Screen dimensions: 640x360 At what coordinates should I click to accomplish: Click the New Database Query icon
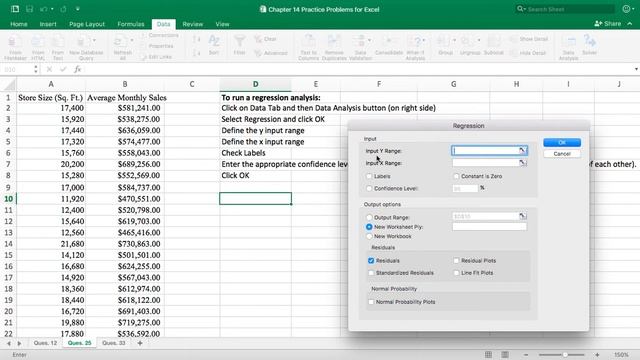pos(84,42)
